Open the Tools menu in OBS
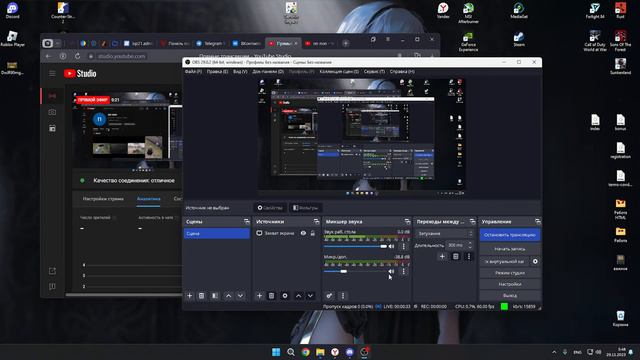This screenshot has width=640, height=360. tap(374, 71)
